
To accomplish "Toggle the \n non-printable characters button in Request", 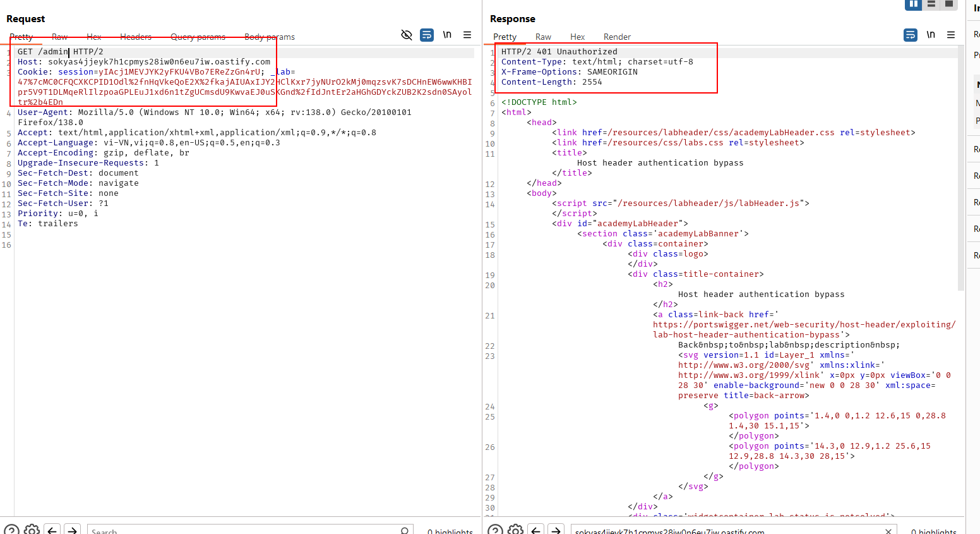I will 447,35.
